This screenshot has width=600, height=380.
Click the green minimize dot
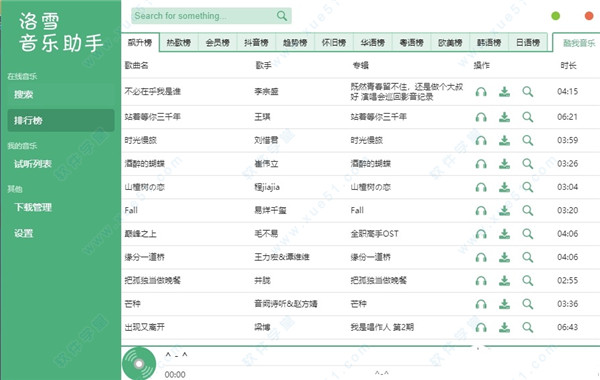pyautogui.click(x=556, y=16)
